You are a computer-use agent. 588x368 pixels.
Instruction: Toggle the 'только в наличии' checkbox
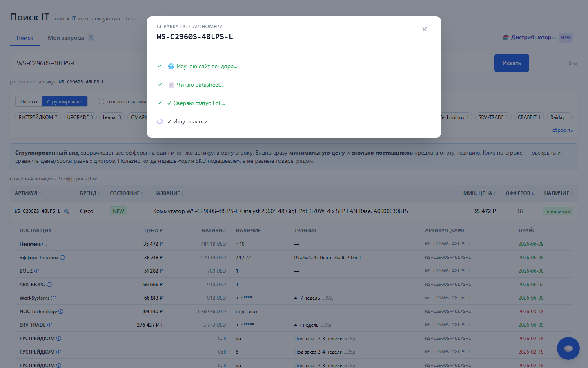coord(102,101)
